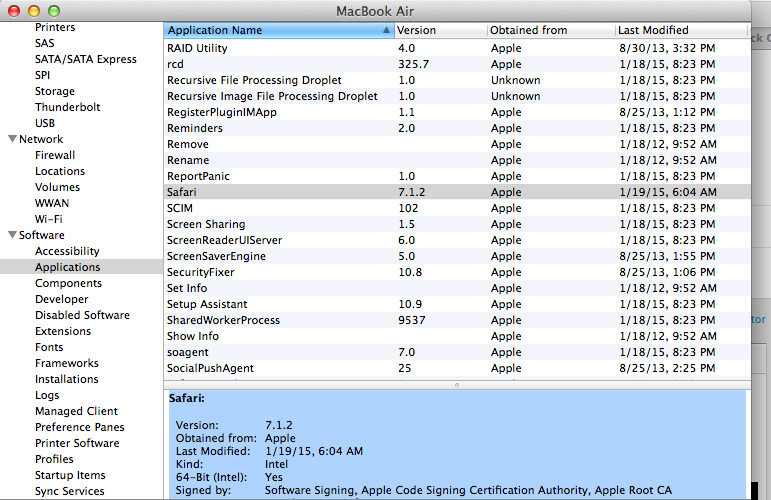Select Thunderbolt in the sidebar
The height and width of the screenshot is (500, 771).
(67, 107)
